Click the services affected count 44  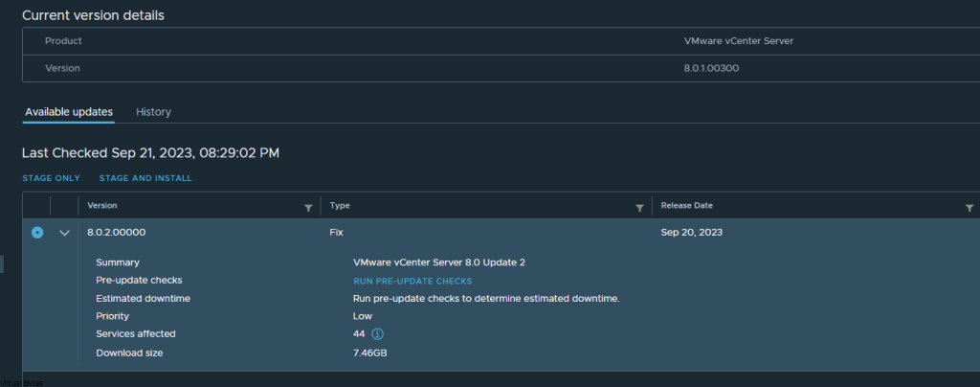[359, 334]
